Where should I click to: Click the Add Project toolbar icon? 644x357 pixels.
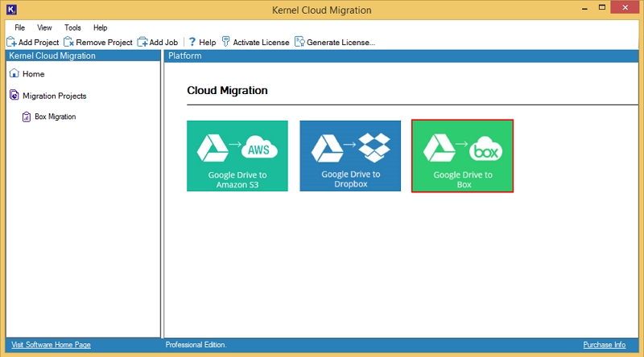tap(11, 42)
